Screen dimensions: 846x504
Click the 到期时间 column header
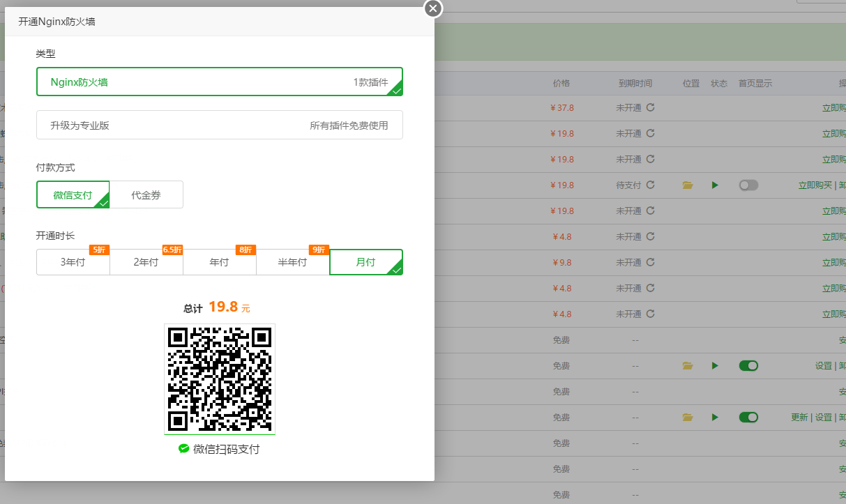point(635,83)
